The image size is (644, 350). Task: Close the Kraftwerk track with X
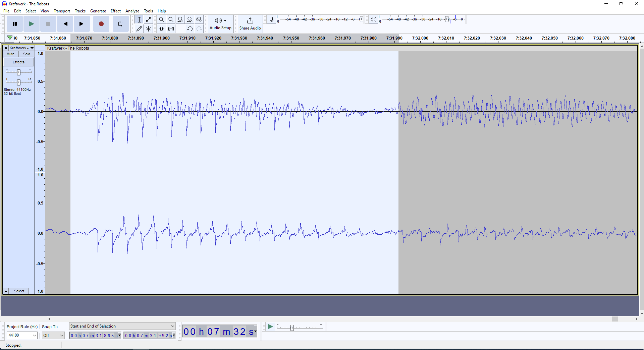(6, 48)
